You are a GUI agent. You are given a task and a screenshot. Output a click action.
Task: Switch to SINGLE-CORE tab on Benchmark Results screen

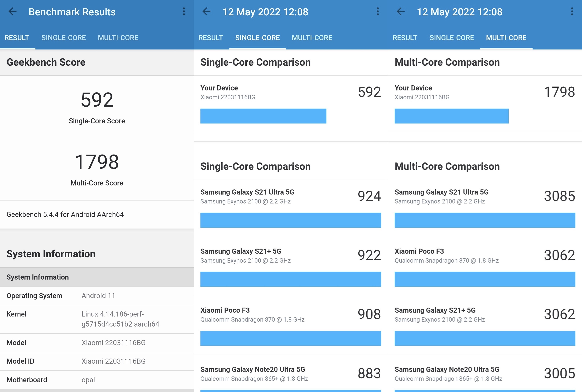click(64, 38)
